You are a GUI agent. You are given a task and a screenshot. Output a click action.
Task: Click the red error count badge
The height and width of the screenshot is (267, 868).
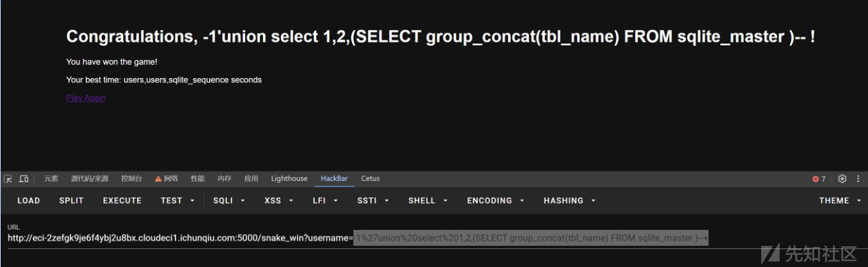(819, 179)
